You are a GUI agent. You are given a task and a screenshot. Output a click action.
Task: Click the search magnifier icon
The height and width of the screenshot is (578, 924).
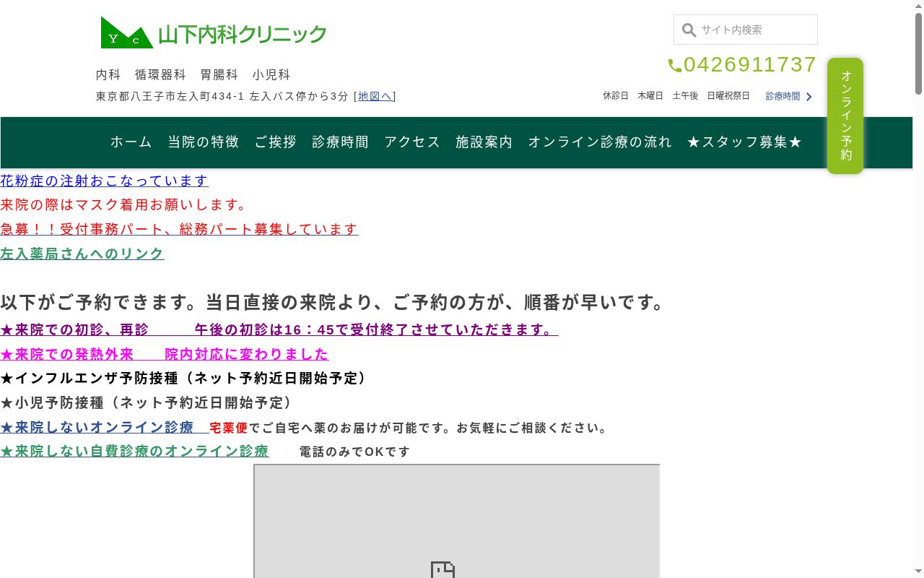pyautogui.click(x=689, y=30)
